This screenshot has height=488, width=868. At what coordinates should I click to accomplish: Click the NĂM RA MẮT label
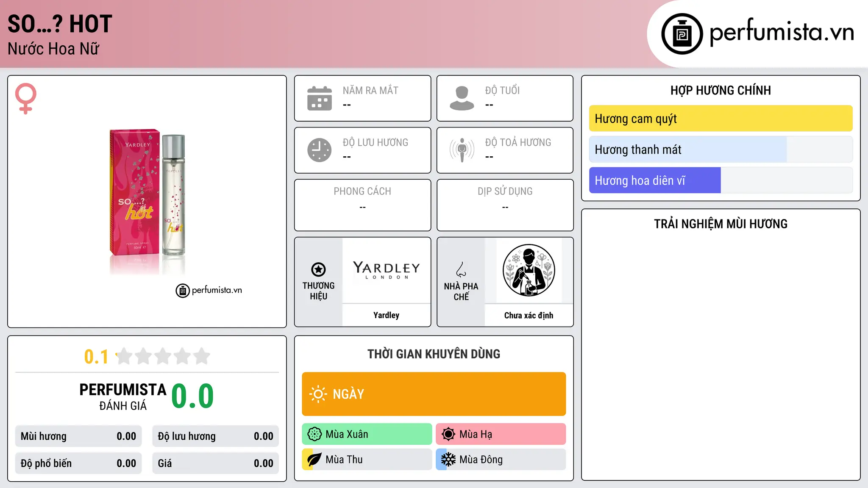370,91
